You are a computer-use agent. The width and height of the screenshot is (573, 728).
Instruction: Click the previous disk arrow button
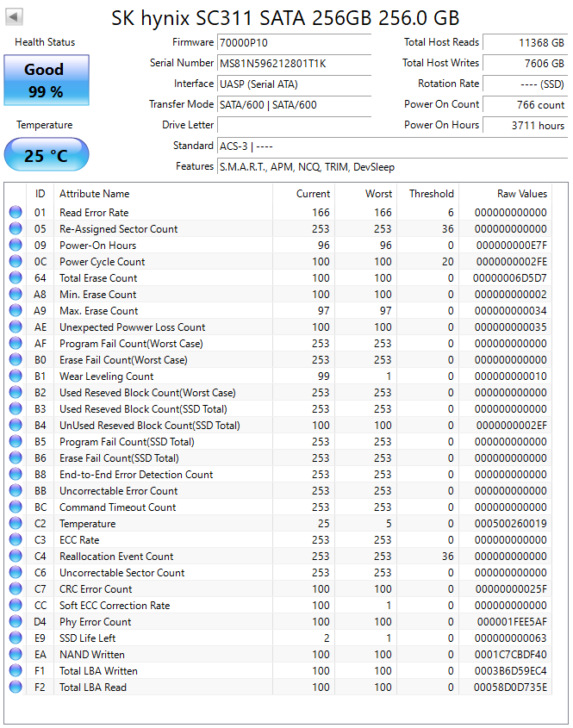click(x=14, y=17)
